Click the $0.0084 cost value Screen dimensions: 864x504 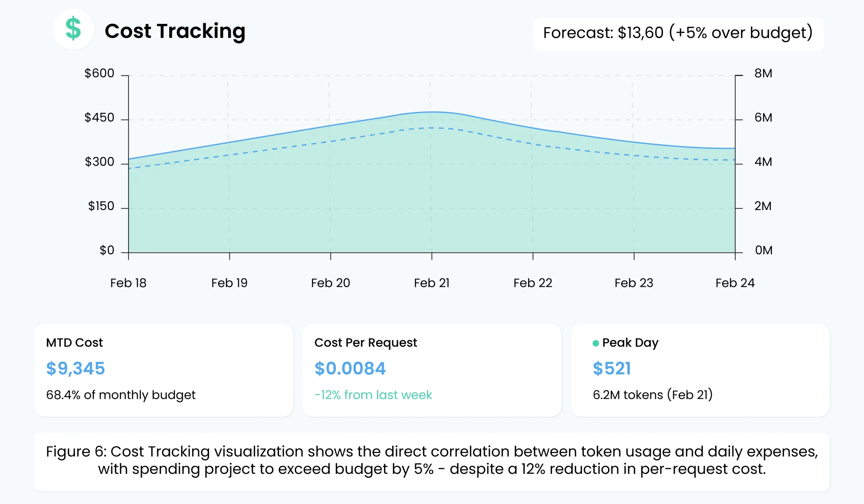350,369
